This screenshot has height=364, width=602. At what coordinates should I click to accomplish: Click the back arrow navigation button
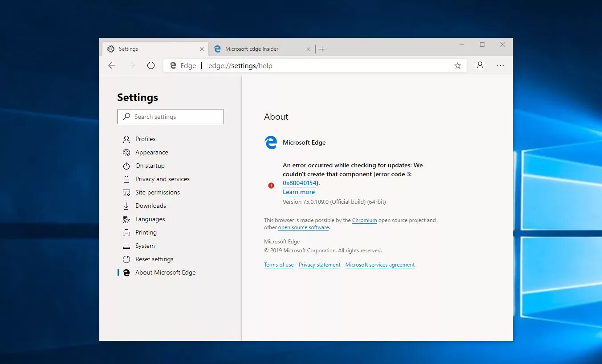click(x=112, y=65)
